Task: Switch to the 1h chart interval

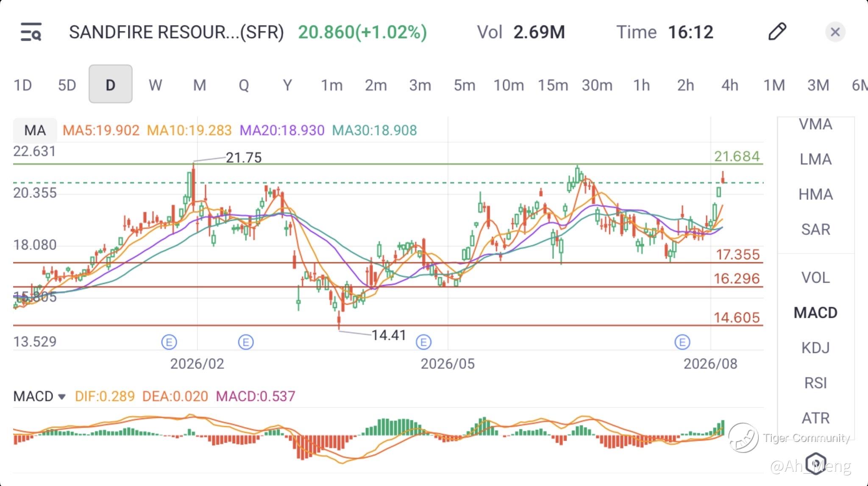Action: (x=641, y=85)
